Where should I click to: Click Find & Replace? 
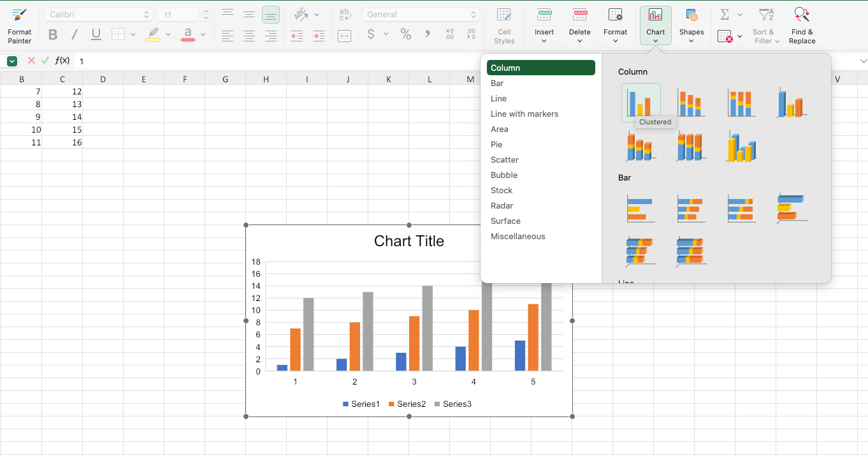(802, 26)
